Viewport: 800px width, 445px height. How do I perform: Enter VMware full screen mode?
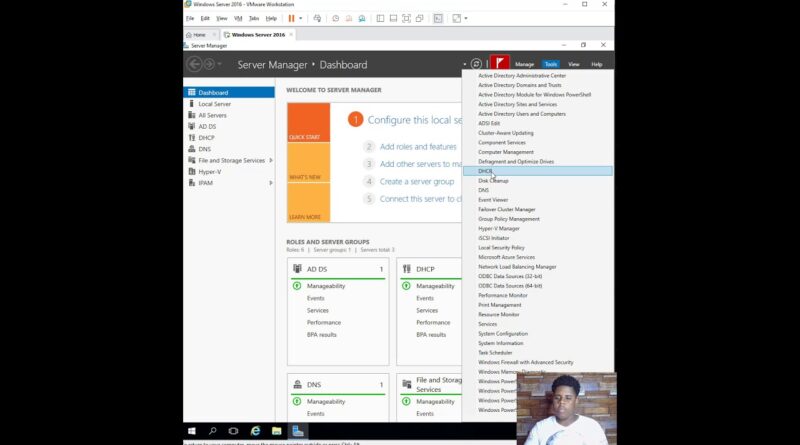pyautogui.click(x=407, y=18)
